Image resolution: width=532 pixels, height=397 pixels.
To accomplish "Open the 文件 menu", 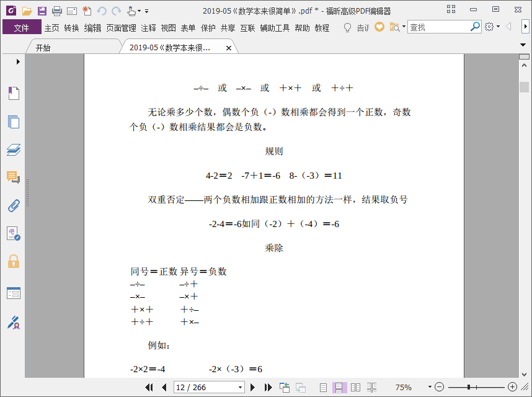I will pyautogui.click(x=22, y=27).
